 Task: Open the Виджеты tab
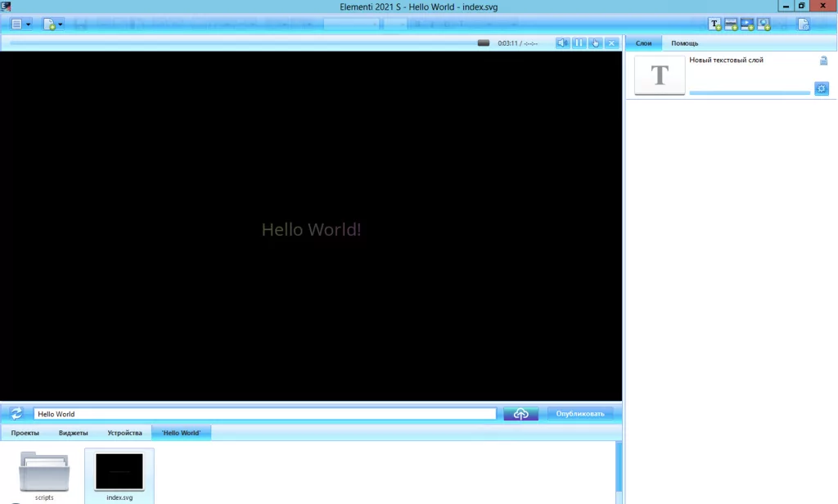click(x=74, y=433)
